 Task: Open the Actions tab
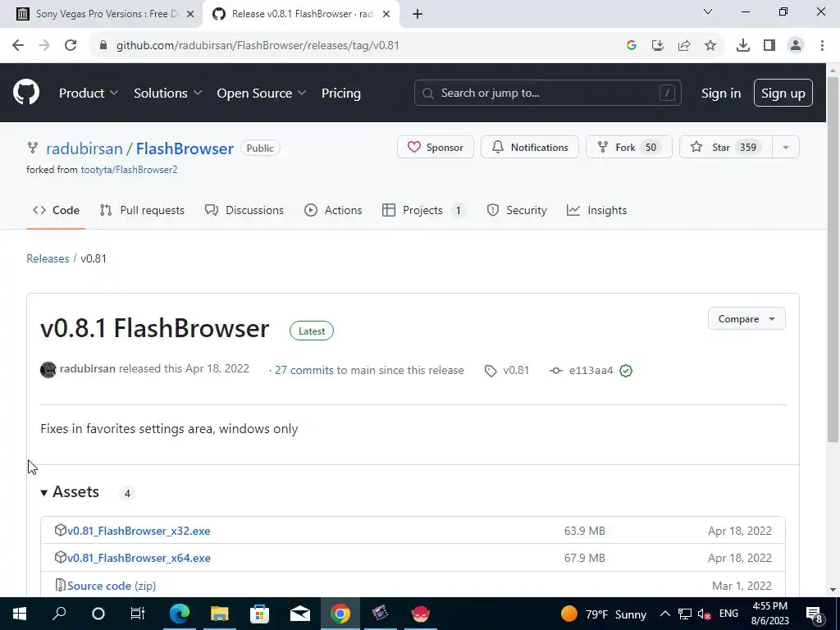click(333, 211)
